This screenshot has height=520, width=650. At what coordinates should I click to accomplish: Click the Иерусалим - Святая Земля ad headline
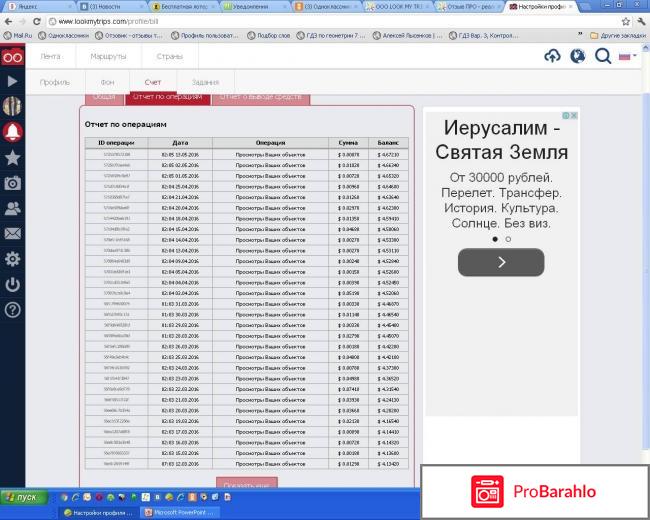click(502, 140)
